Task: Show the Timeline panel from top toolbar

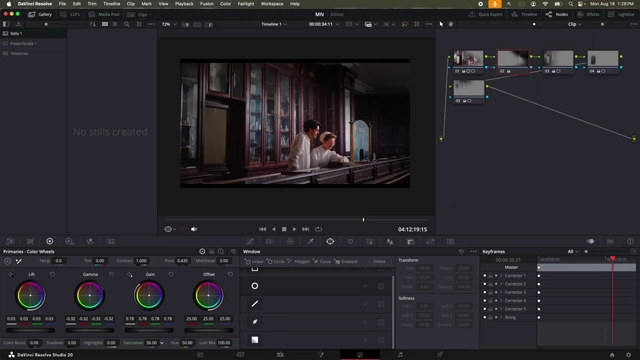Action: click(524, 14)
